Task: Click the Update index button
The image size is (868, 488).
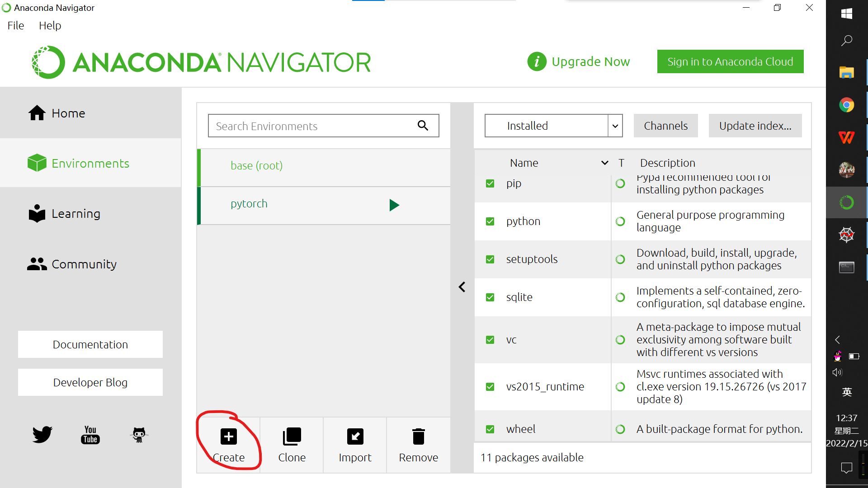Action: tap(755, 126)
